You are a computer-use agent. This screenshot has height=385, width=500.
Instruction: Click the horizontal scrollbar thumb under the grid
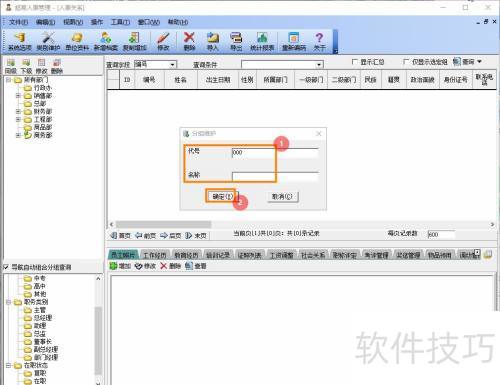coord(163,224)
